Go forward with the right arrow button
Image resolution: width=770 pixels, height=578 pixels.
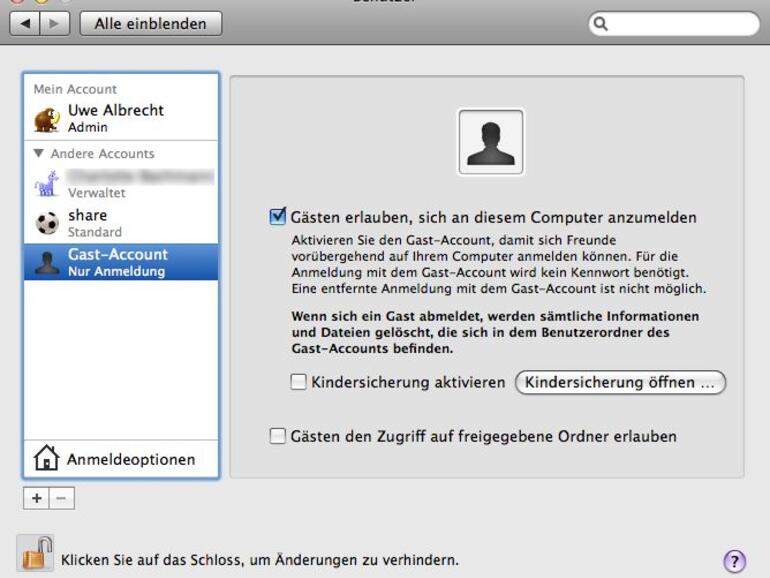[x=55, y=24]
